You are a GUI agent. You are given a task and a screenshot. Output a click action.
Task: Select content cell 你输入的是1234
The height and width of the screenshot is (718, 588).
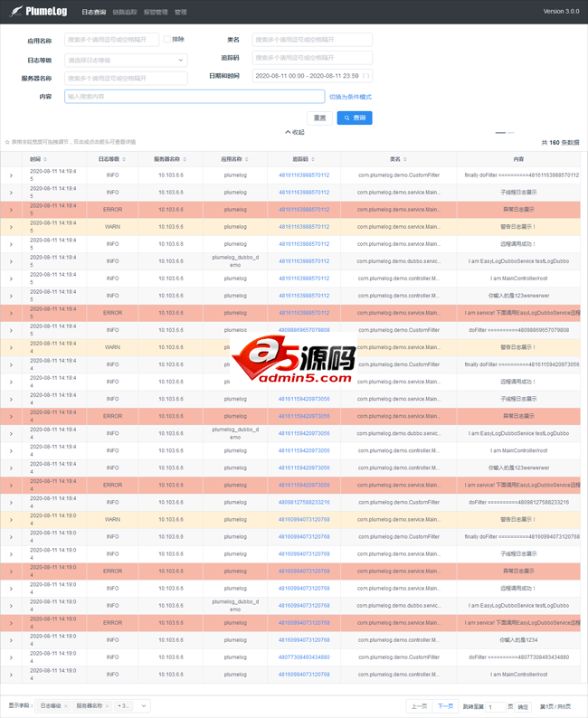click(518, 640)
